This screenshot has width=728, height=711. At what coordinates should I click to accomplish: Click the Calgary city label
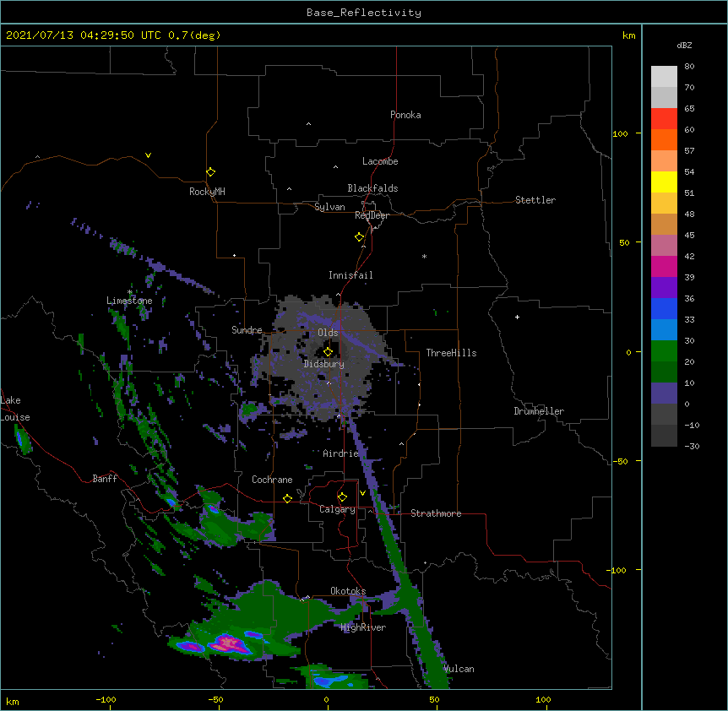tap(337, 509)
